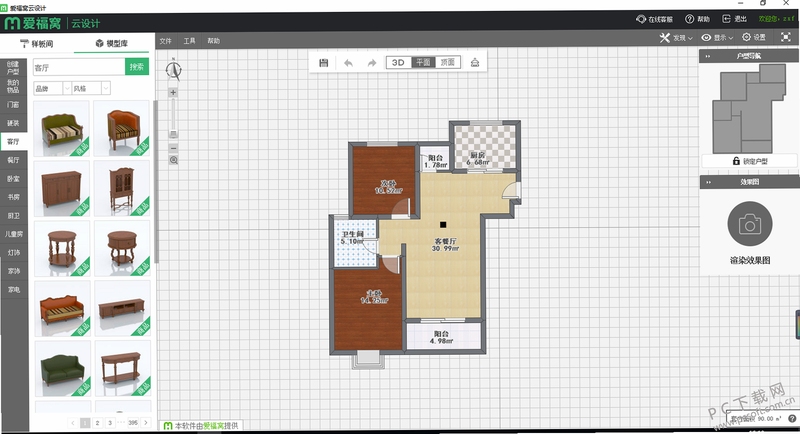Image resolution: width=800 pixels, height=434 pixels.
Task: Click the magnifier fit-view icon
Action: [x=173, y=160]
